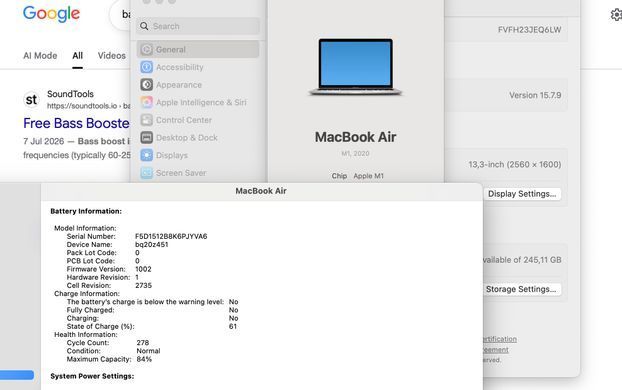The height and width of the screenshot is (390, 622).
Task: Click Model Information label
Action: click(x=85, y=228)
